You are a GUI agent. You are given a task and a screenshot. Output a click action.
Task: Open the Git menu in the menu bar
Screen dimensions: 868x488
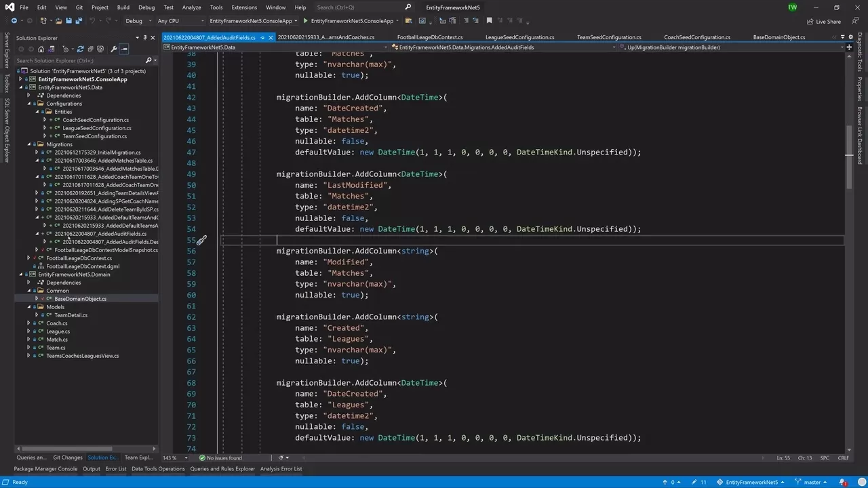79,7
